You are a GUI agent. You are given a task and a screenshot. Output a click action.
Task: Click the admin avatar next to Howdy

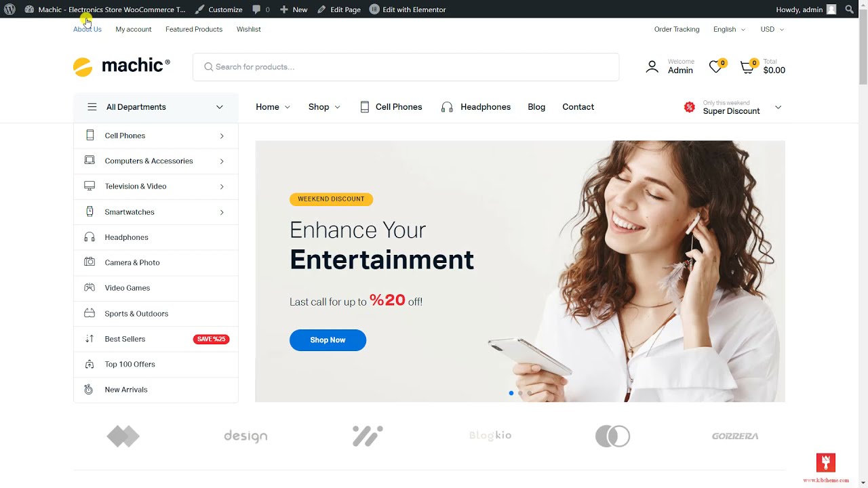pos(831,9)
